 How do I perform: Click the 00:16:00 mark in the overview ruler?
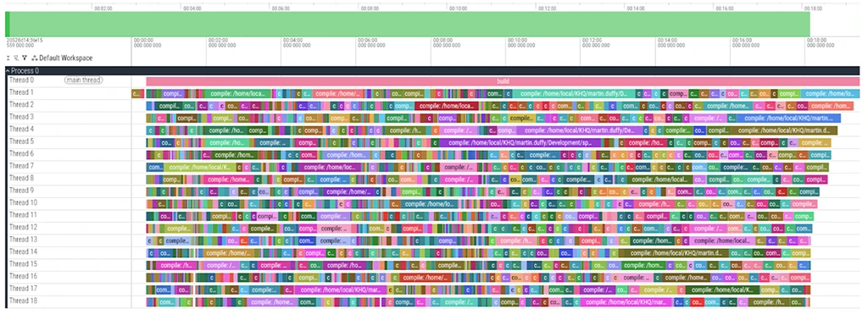(x=725, y=8)
